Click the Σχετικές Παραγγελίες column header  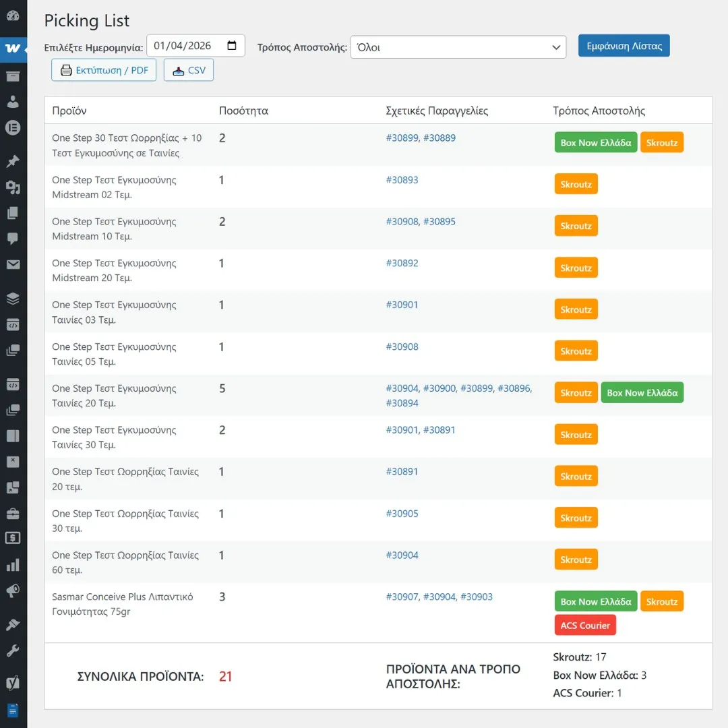(x=437, y=111)
